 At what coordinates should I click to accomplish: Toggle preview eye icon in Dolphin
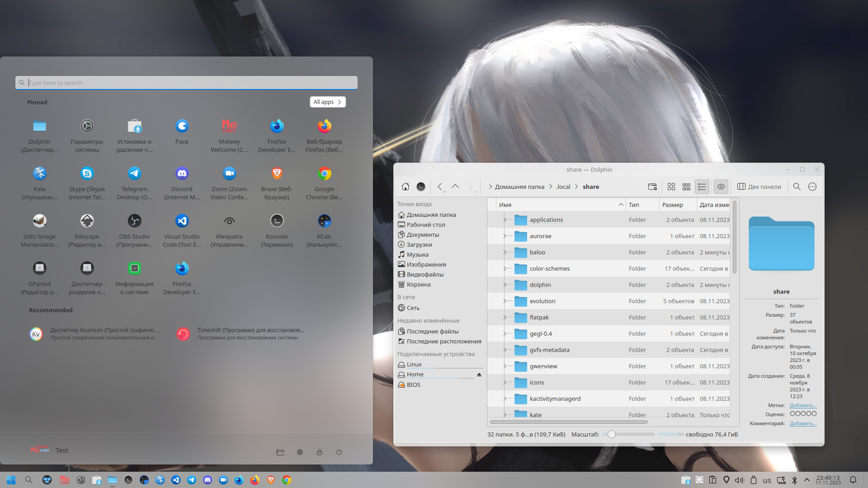coord(721,187)
